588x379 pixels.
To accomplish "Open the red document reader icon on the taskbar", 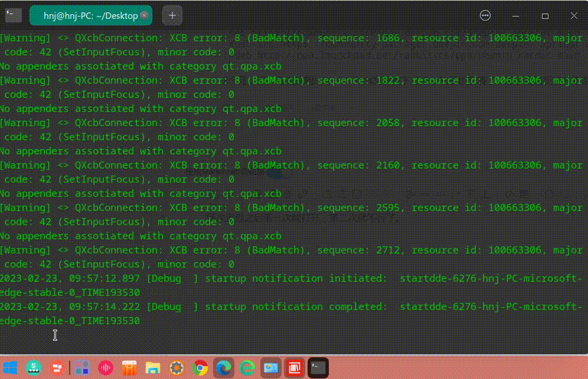I will coord(295,368).
